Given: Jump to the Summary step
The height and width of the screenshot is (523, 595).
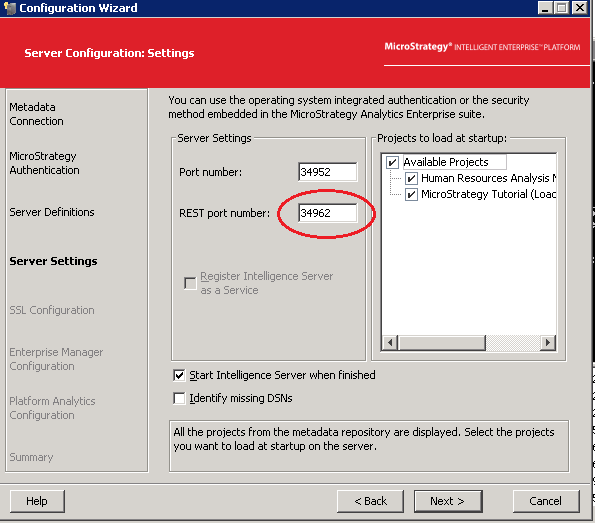Looking at the screenshot, I should 31,457.
